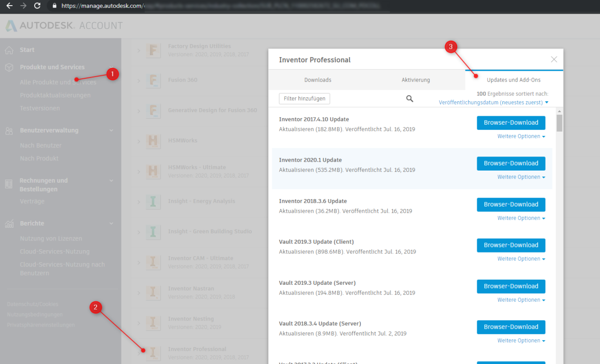Open Nach Produkt in sidebar
Image resolution: width=600 pixels, height=364 pixels.
pos(39,158)
